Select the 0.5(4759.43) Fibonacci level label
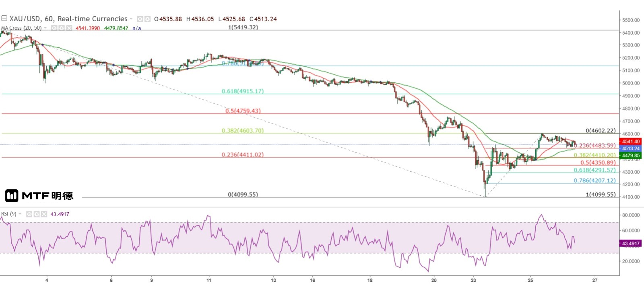The width and height of the screenshot is (644, 295). tap(243, 111)
